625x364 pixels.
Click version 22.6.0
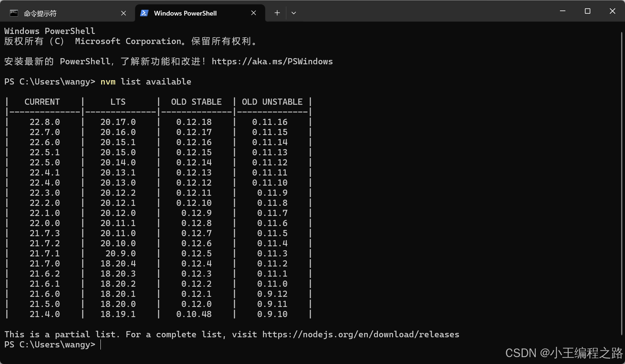45,142
